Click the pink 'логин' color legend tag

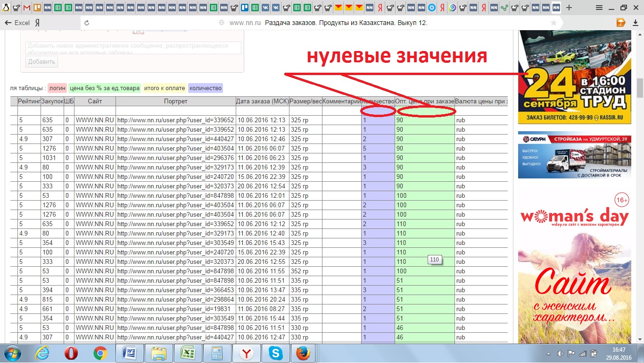(57, 88)
